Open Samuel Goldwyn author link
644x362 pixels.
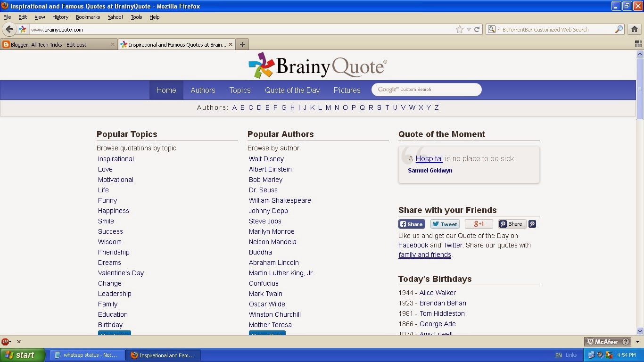(430, 171)
